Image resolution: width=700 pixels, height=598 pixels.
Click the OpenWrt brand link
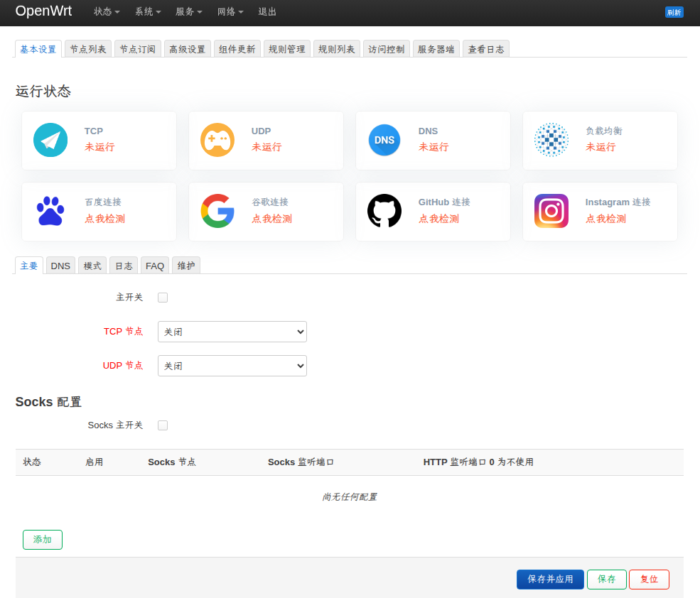[x=43, y=11]
